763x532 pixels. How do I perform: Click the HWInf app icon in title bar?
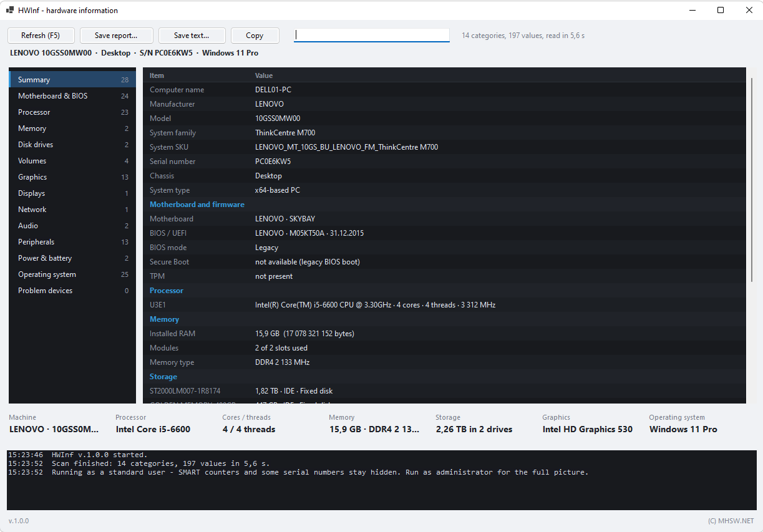(x=10, y=10)
